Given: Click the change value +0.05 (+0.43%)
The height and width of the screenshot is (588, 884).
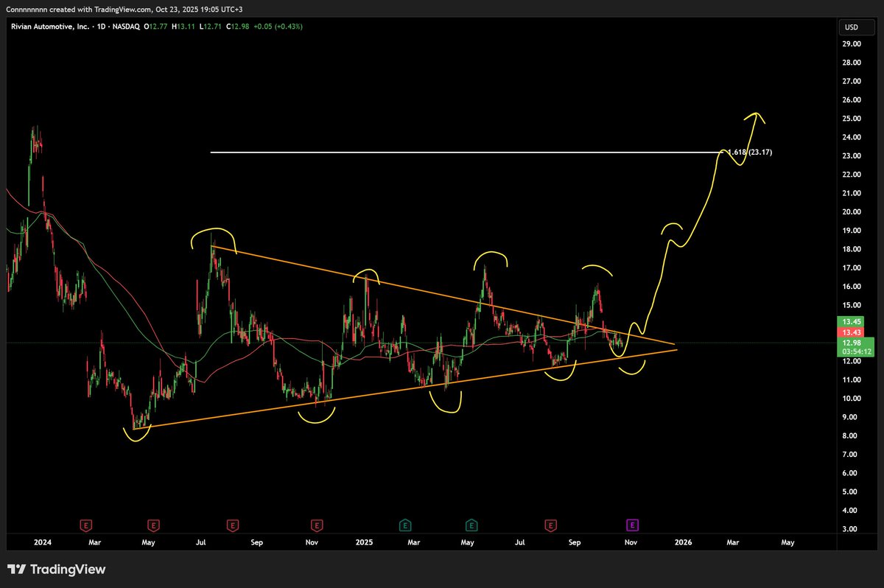Looking at the screenshot, I should pos(278,27).
